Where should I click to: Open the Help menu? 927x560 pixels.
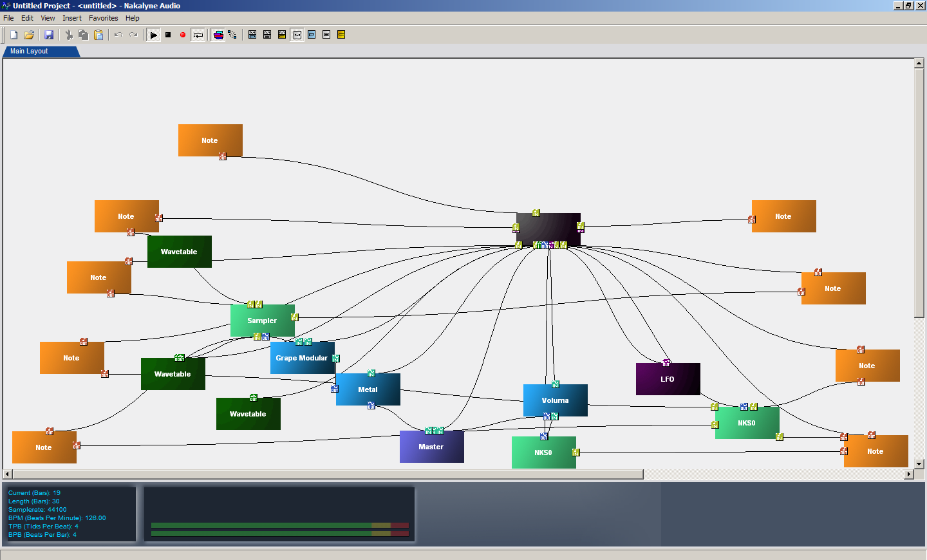click(132, 18)
